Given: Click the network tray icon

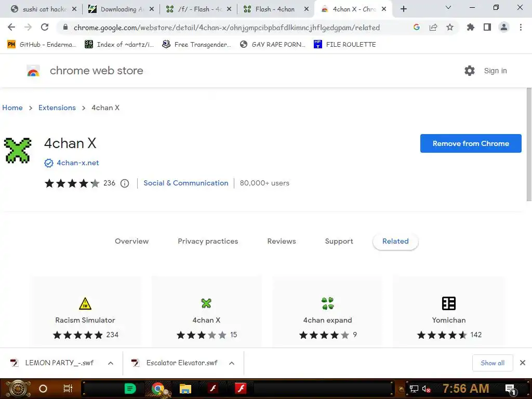Looking at the screenshot, I should [414, 389].
